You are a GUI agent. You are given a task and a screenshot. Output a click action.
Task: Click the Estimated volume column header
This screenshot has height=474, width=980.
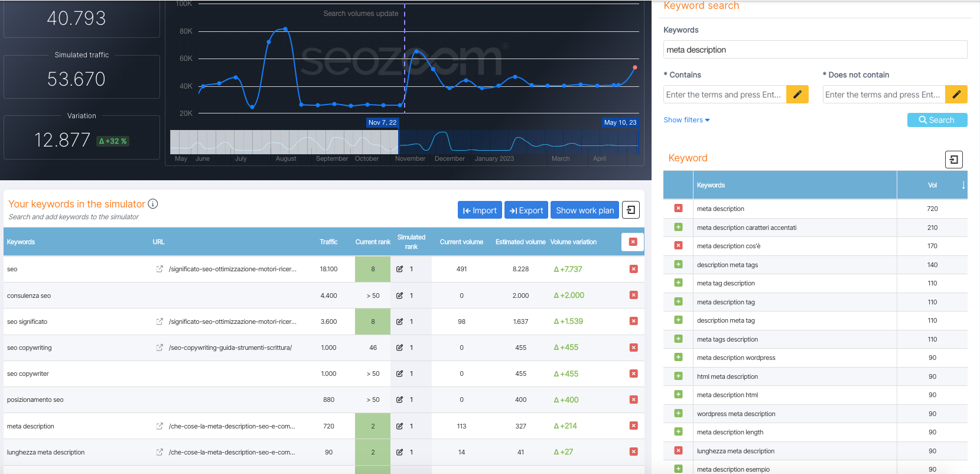point(520,242)
